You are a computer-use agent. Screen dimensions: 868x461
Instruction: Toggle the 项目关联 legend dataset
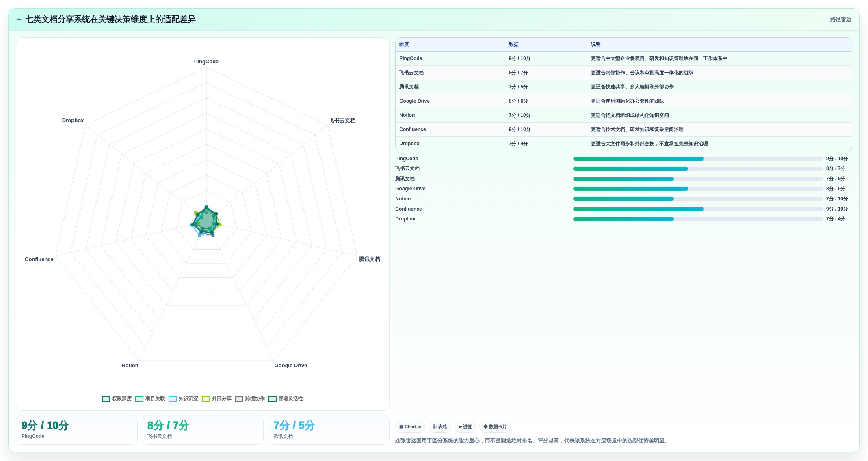(x=150, y=399)
